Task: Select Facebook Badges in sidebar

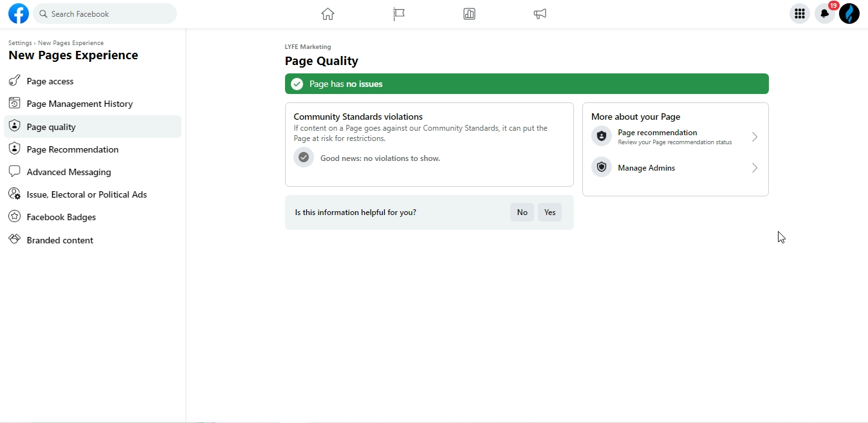Action: point(93,217)
